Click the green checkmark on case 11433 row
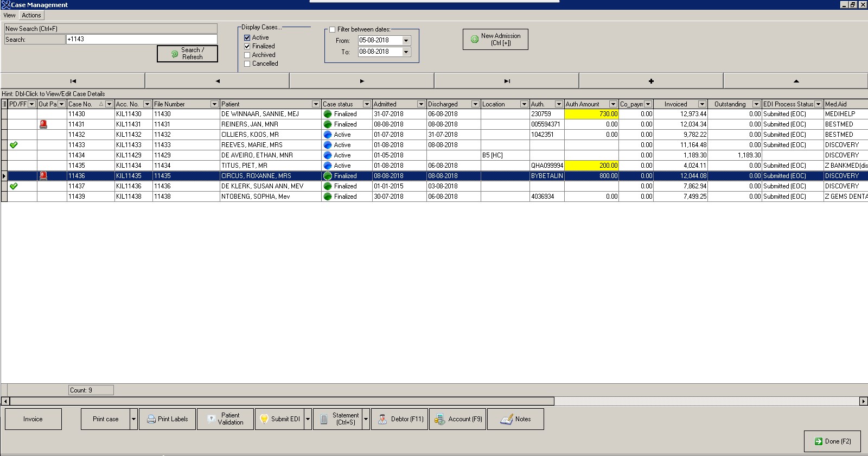Image resolution: width=868 pixels, height=456 pixels. pos(14,145)
